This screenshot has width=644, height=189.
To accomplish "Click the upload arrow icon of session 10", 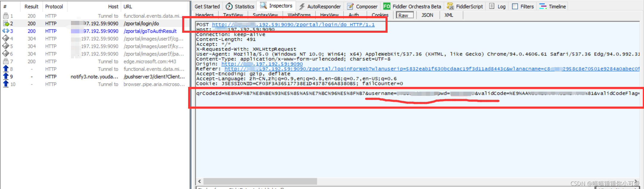I will point(6,84).
